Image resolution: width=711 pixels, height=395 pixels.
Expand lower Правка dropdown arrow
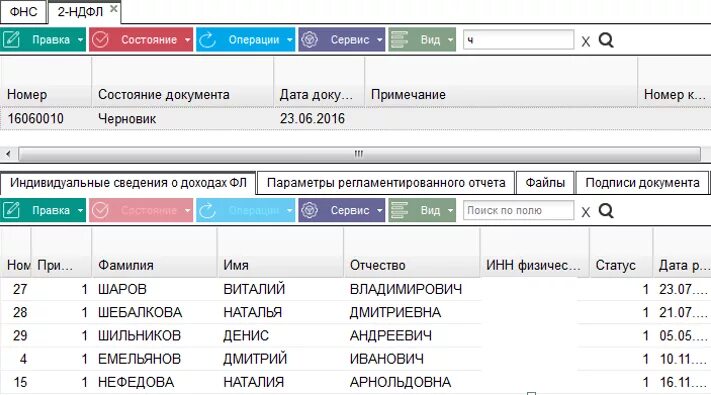coord(80,210)
